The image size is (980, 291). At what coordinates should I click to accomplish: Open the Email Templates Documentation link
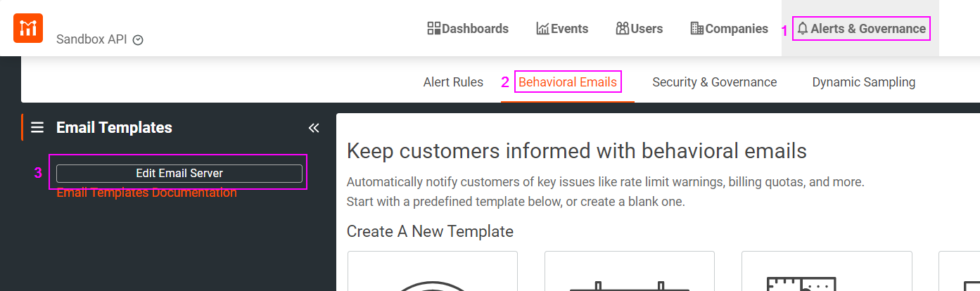click(146, 193)
